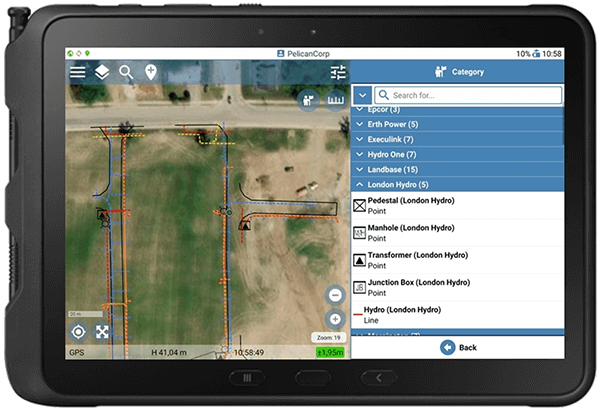
Task: Select Hydro (London Hydro) line entry text
Action: click(x=402, y=310)
